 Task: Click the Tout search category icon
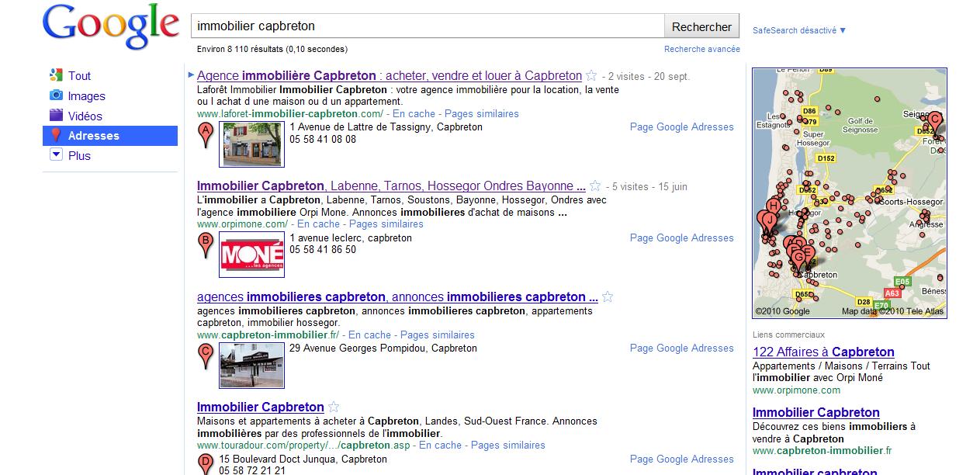(x=56, y=75)
